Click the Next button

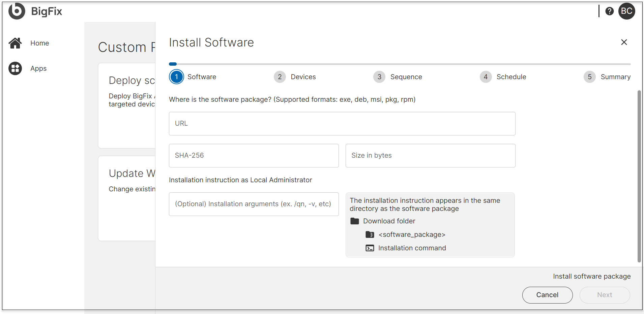click(x=605, y=295)
